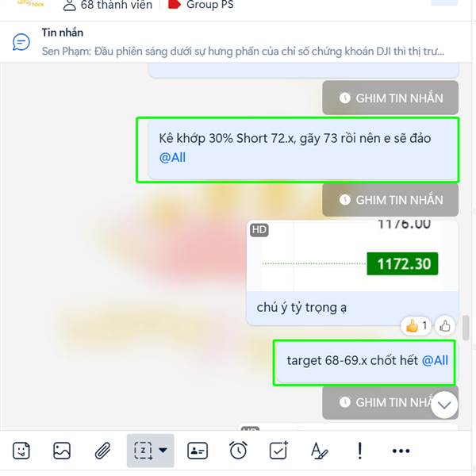Assign a task with the checkbox-plus icon
Image resolution: width=476 pixels, height=476 pixels.
click(278, 450)
